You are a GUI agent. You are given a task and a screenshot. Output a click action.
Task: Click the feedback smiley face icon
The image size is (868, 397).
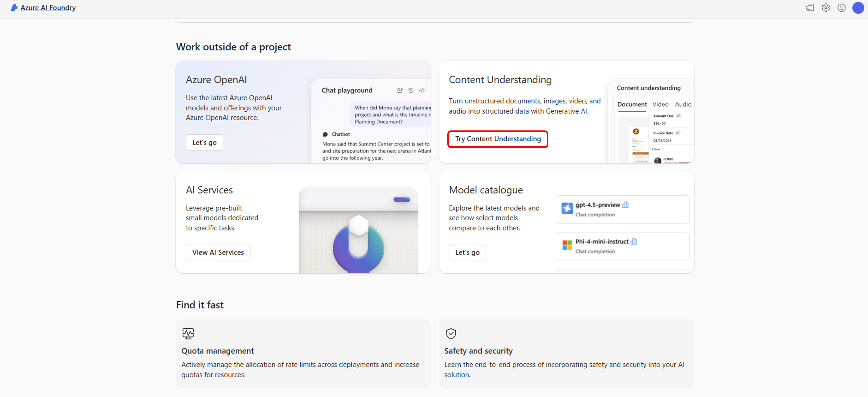[841, 8]
